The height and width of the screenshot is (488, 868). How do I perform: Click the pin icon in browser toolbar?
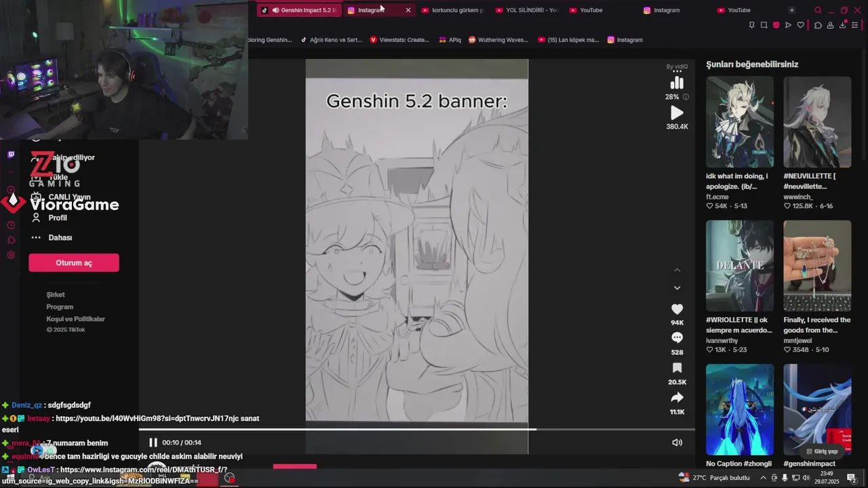tap(751, 25)
